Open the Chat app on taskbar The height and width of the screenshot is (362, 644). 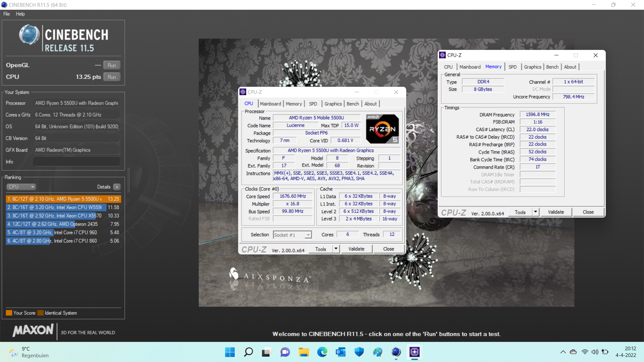[285, 352]
